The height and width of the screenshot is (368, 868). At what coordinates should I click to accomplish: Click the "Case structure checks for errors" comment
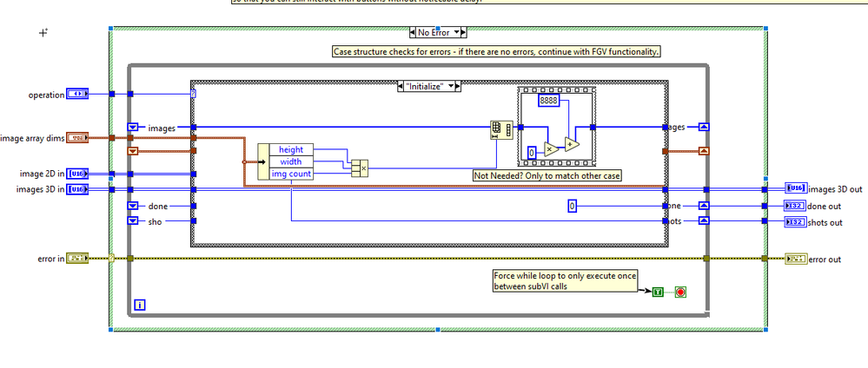(496, 51)
